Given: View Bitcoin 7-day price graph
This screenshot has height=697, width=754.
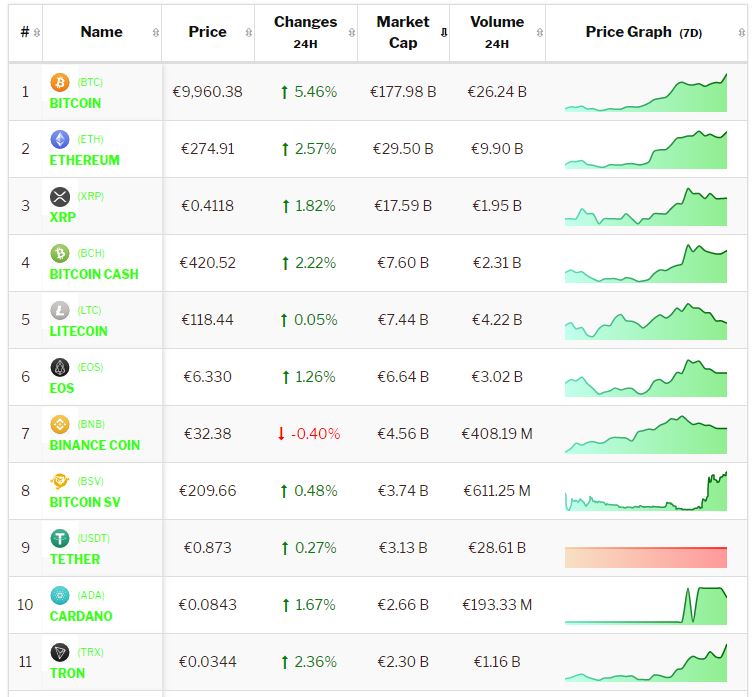Looking at the screenshot, I should click(645, 92).
